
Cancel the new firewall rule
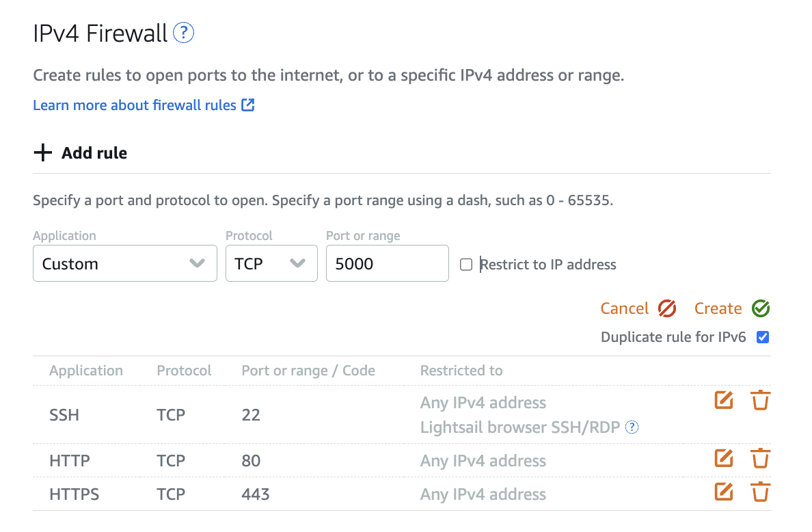638,308
